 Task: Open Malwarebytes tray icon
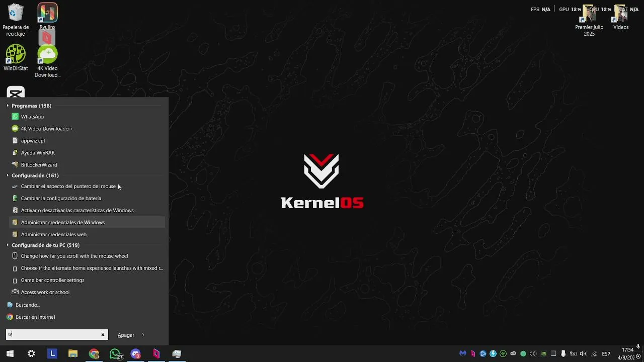click(463, 353)
